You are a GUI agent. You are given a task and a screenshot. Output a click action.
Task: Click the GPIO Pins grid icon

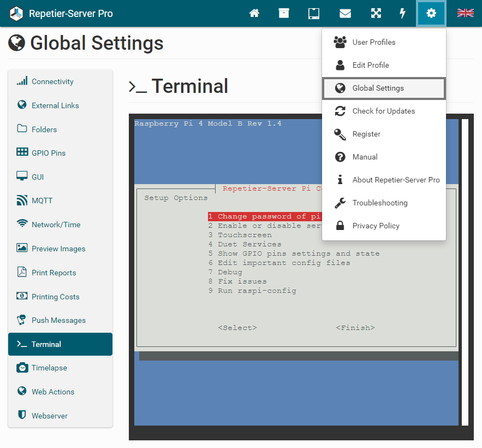22,152
